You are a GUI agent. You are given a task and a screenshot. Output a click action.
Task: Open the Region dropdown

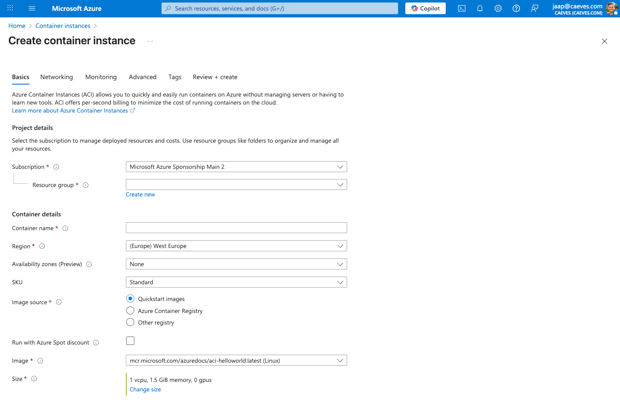click(x=236, y=246)
